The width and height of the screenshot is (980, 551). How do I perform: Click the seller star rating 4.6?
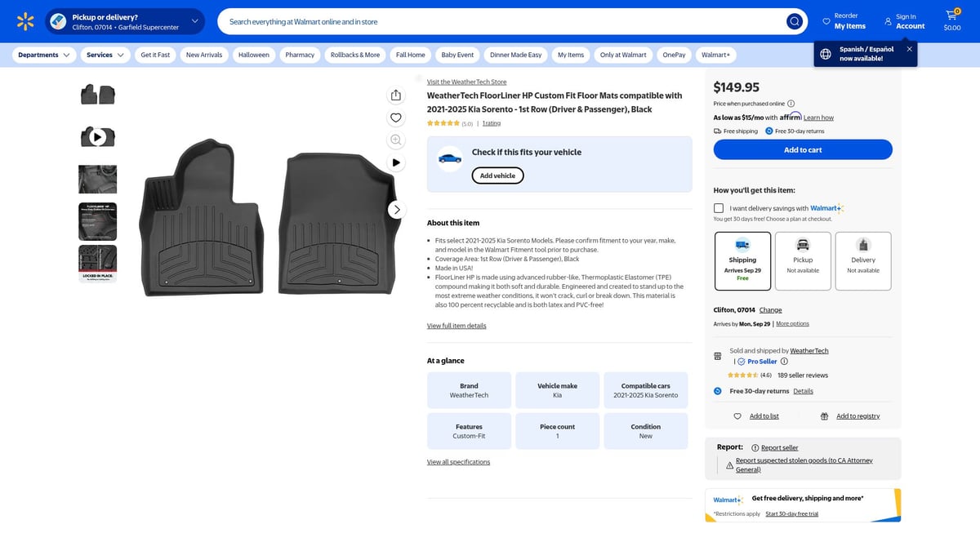[743, 375]
